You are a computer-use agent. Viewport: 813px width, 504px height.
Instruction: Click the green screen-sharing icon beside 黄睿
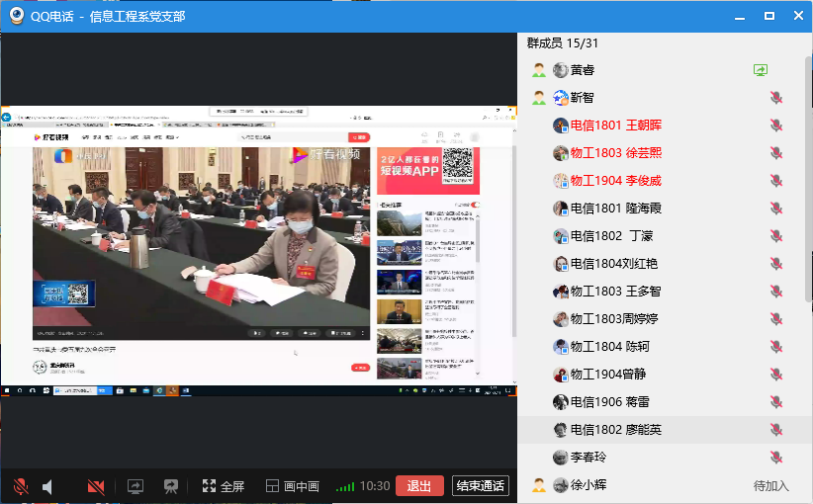point(760,70)
